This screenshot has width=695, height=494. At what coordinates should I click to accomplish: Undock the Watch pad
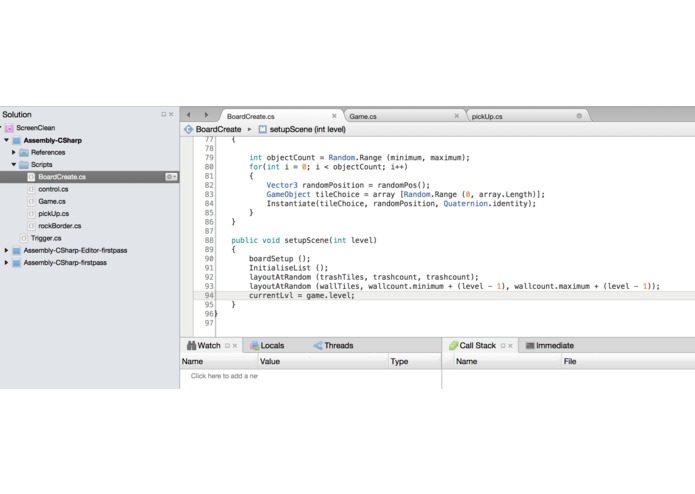tap(227, 346)
